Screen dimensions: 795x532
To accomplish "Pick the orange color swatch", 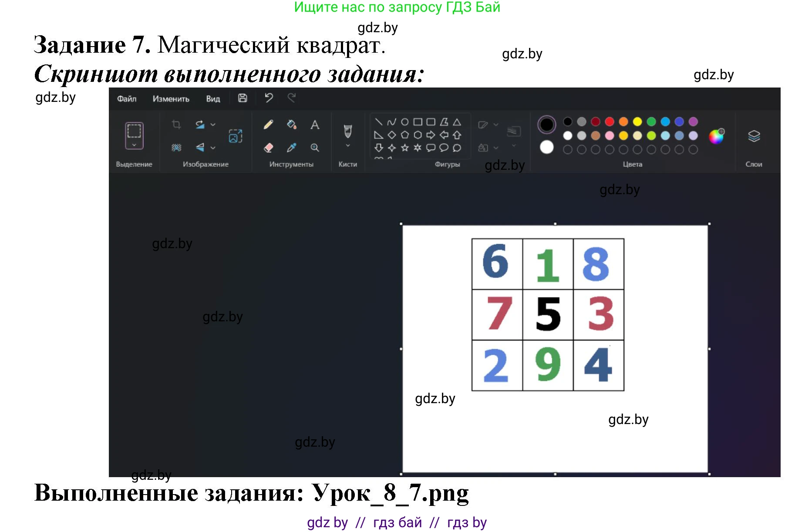I will point(623,121).
